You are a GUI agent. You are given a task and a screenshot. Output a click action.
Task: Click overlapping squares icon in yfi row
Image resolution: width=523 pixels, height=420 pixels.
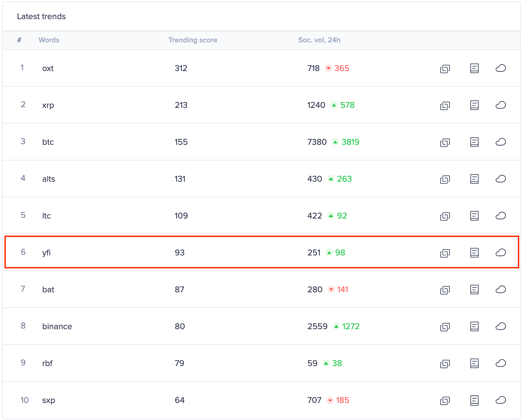pyautogui.click(x=445, y=253)
